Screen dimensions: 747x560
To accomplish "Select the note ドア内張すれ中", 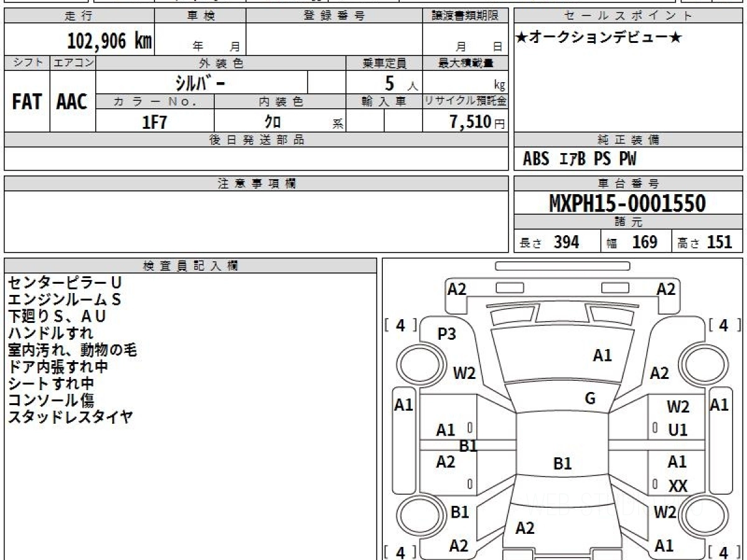I will [x=58, y=367].
